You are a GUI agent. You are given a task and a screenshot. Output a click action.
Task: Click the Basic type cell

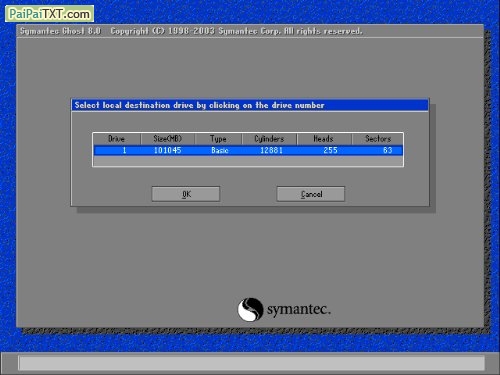(x=220, y=150)
